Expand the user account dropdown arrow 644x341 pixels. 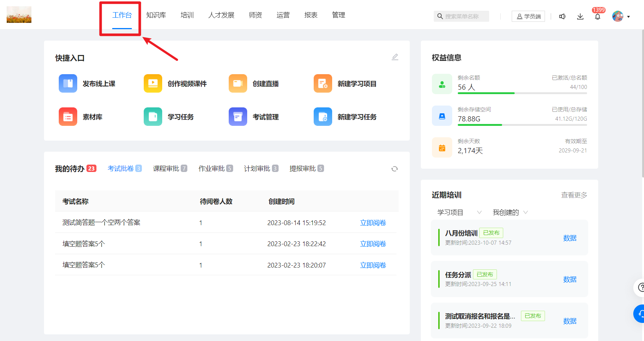(628, 17)
